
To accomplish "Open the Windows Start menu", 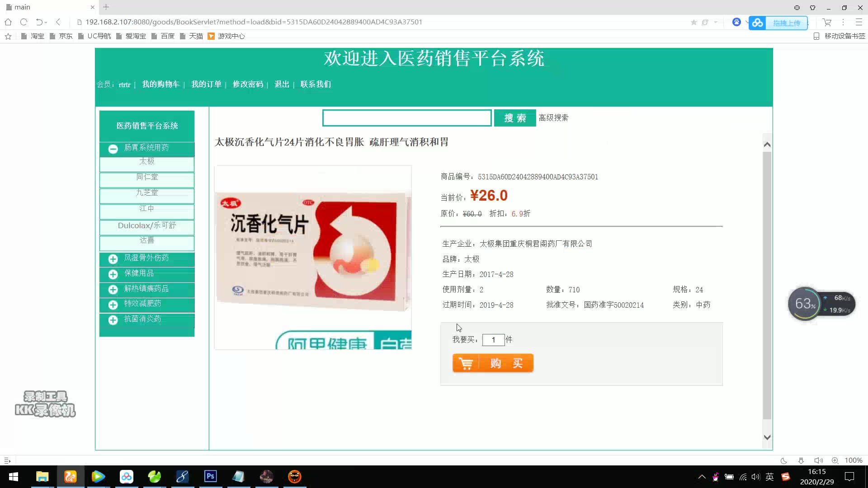I will [x=14, y=477].
